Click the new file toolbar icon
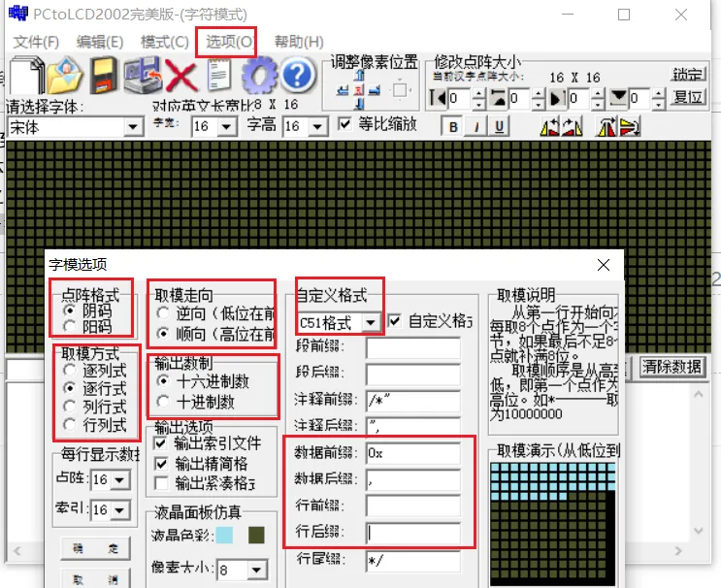Screen dimensions: 721x588 [x=26, y=75]
